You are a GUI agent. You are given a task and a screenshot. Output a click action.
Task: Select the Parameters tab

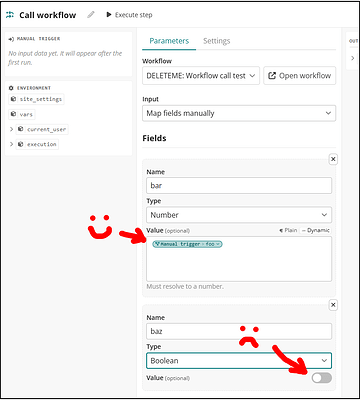coord(169,41)
